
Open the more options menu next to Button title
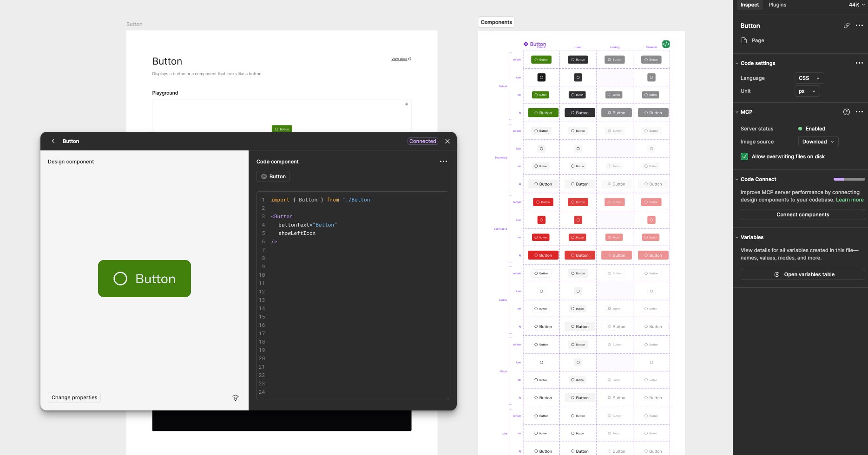[x=859, y=26]
